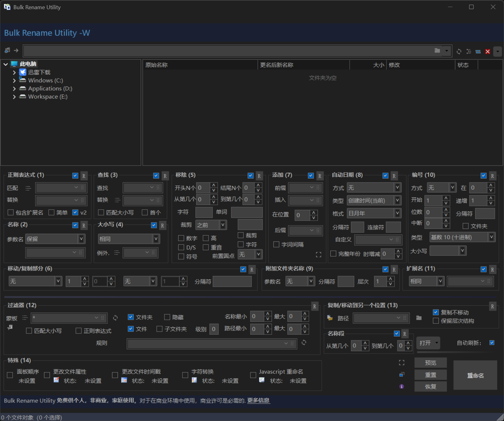
Task: Click the expand icon inside the 添加 panel
Action: [x=318, y=255]
